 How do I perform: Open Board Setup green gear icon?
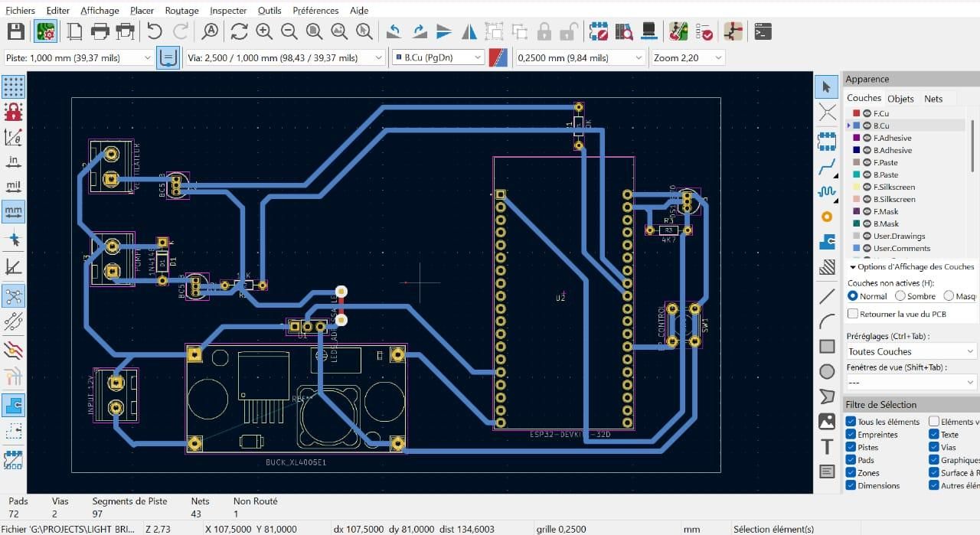(x=45, y=31)
